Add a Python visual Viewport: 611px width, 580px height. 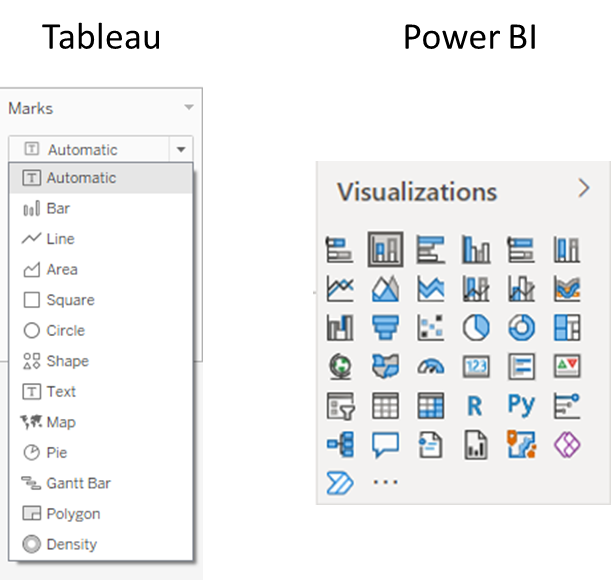click(x=521, y=405)
